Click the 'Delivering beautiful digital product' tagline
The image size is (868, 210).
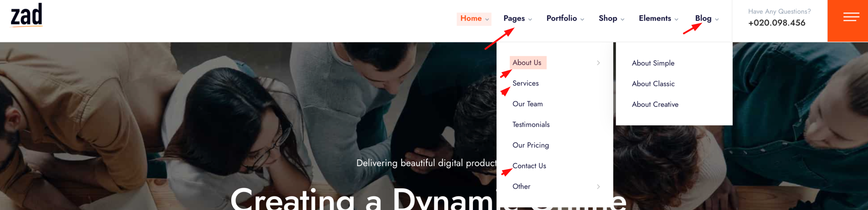pos(426,163)
